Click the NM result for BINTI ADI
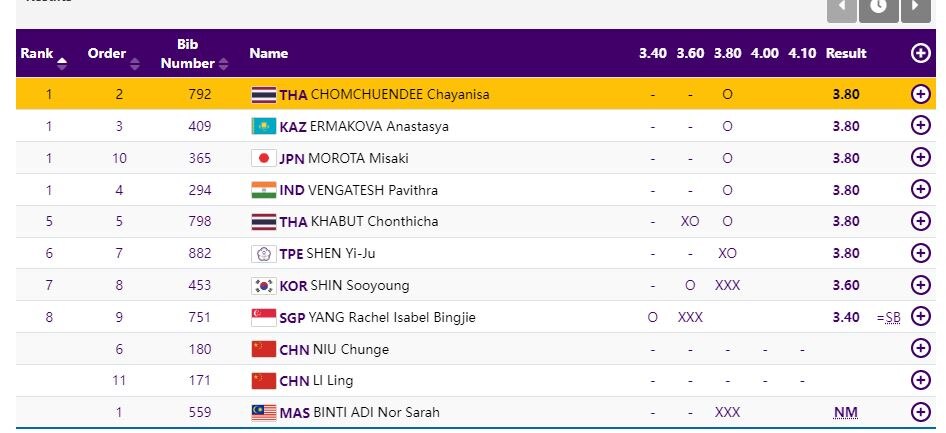Viewport: 946px width, 433px height. (845, 412)
